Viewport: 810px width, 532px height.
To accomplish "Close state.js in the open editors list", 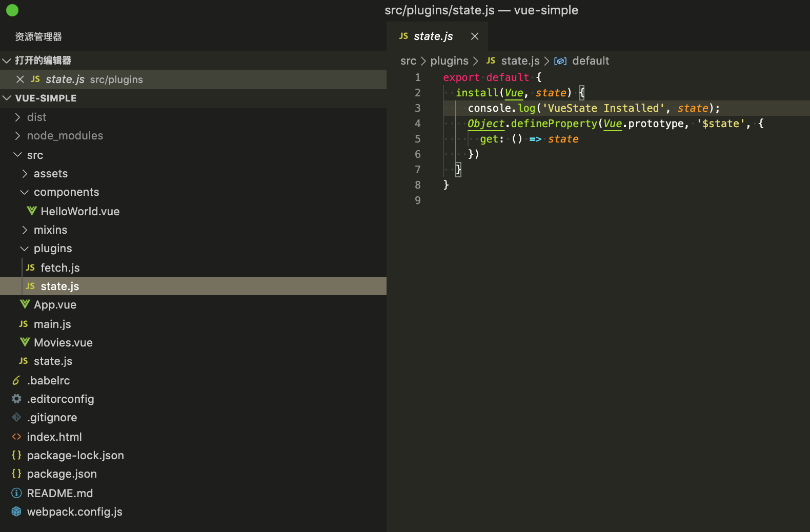I will [x=20, y=79].
